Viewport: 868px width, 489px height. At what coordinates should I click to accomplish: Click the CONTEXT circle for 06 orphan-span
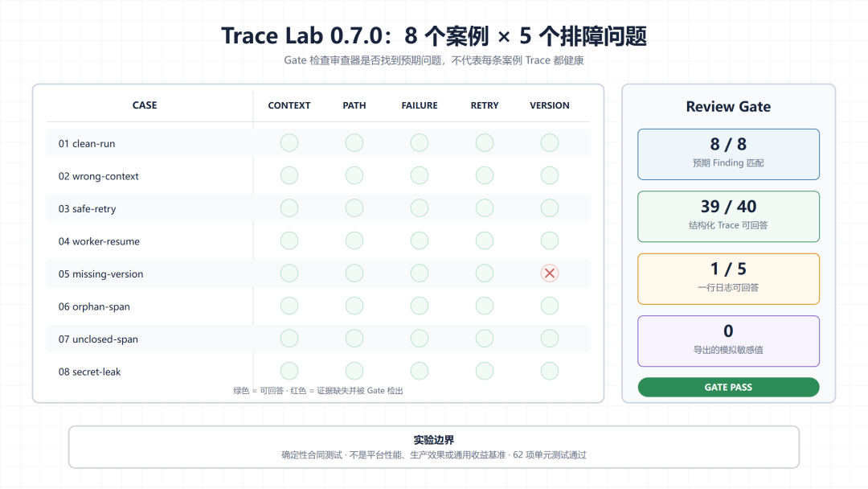coord(289,306)
